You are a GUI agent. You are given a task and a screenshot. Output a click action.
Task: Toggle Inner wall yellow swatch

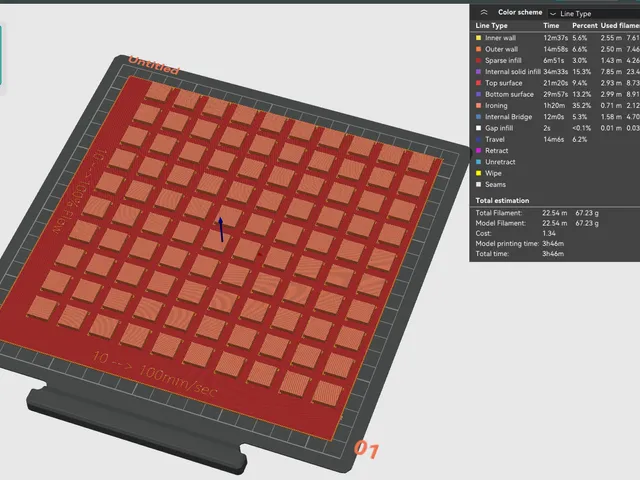tap(478, 38)
